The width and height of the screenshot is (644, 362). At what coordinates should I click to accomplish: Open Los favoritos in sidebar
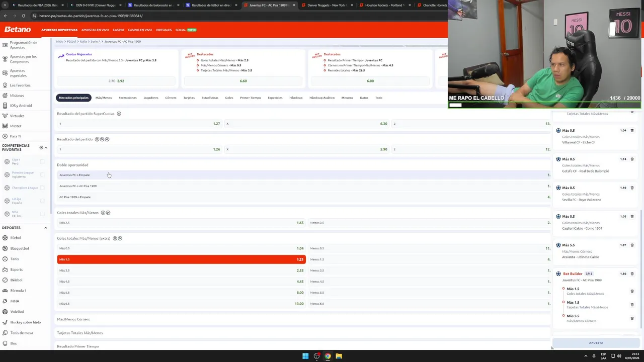[20, 85]
